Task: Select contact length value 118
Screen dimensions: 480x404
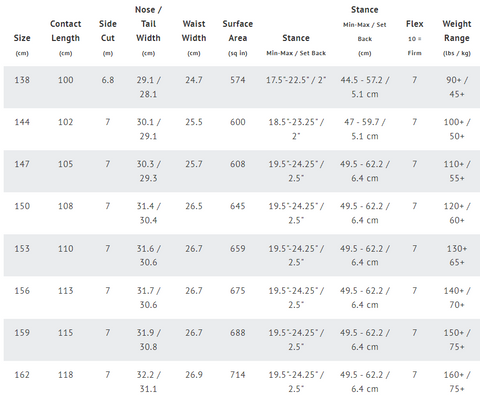Action: (65, 375)
